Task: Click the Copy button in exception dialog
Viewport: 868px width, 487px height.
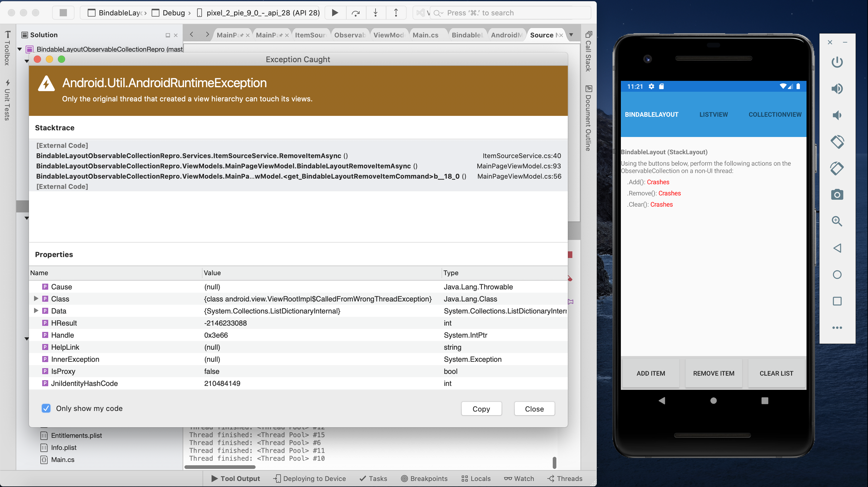Action: (482, 409)
